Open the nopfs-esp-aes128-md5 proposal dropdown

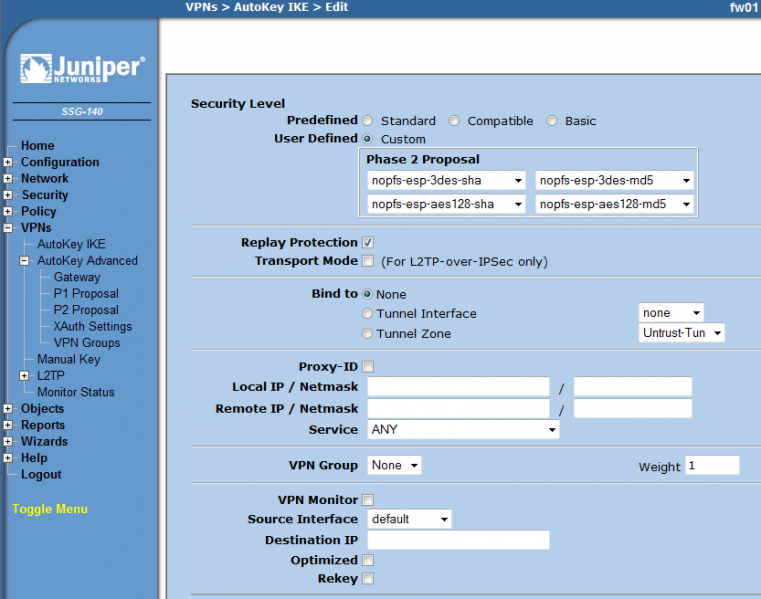tap(614, 204)
